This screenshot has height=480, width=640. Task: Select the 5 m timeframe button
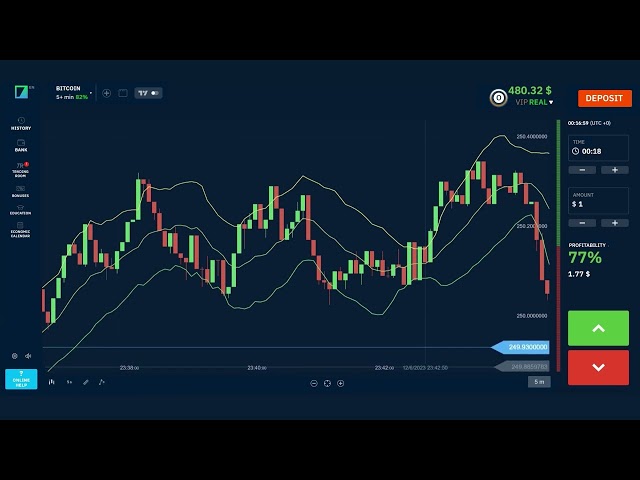click(x=539, y=382)
